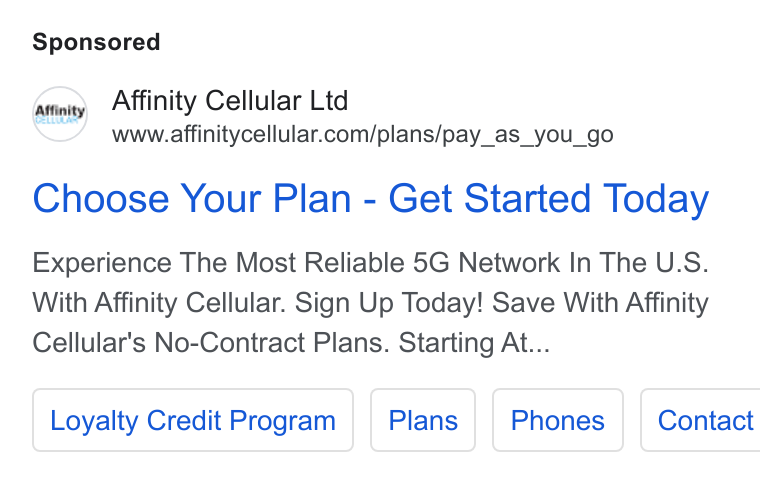Open the Loyalty Credit Program sitelink
The height and width of the screenshot is (484, 760).
click(x=193, y=420)
